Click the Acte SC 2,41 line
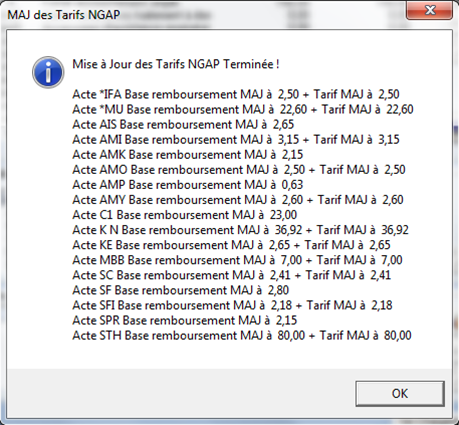 tap(231, 275)
